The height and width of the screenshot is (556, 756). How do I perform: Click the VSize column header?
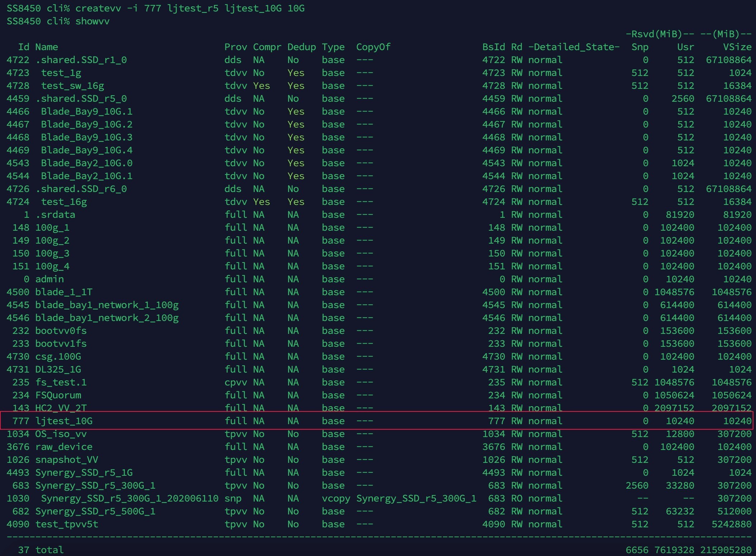[x=737, y=47]
